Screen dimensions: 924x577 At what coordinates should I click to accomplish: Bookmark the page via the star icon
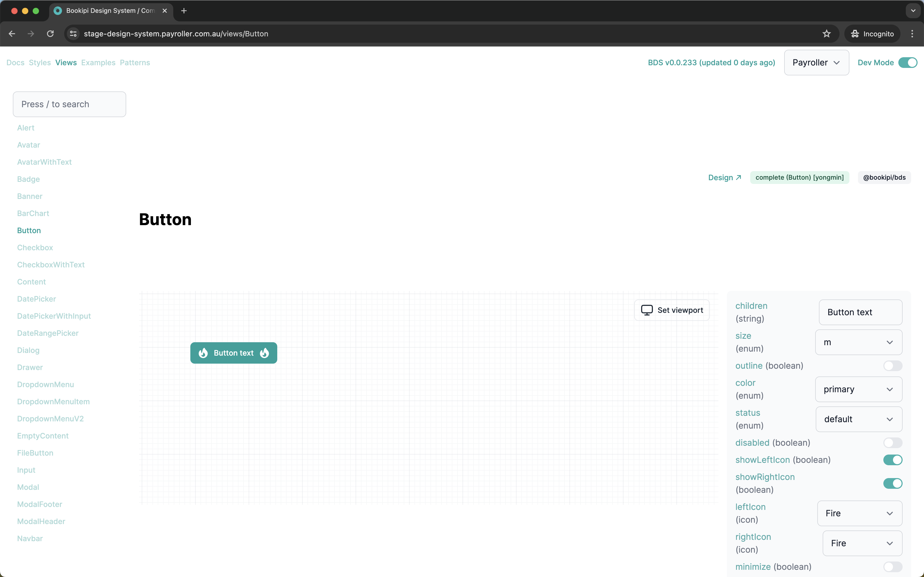(x=827, y=34)
